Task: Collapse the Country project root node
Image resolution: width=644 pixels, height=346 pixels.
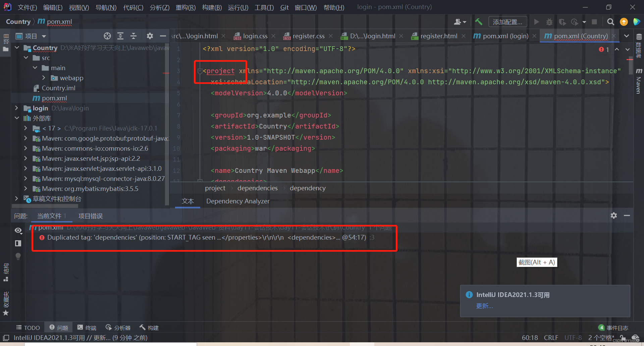Action: (17, 48)
